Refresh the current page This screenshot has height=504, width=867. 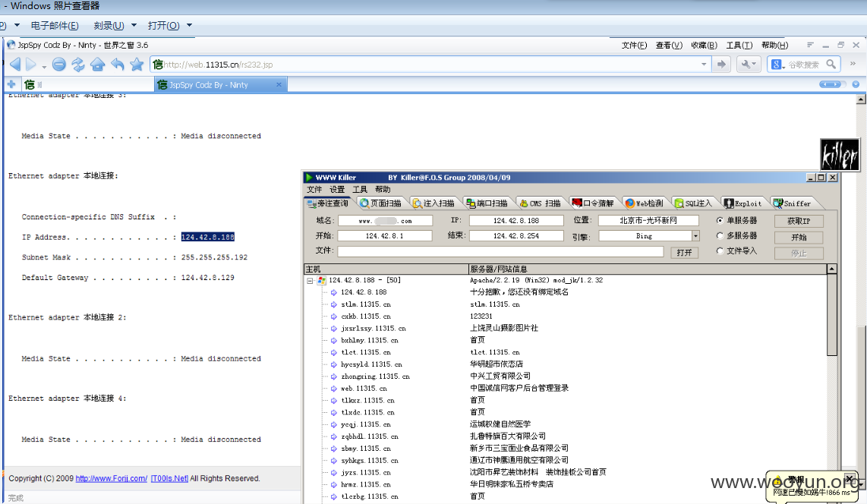coord(78,65)
